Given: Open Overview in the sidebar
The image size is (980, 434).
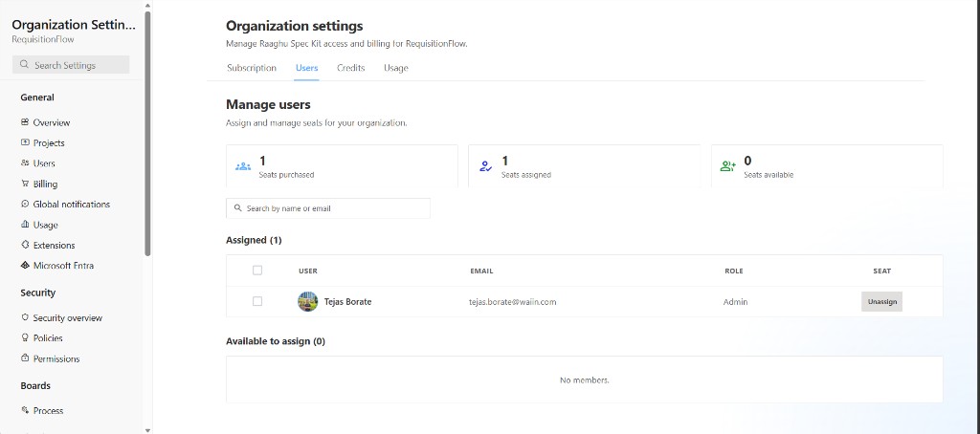Looking at the screenshot, I should (52, 122).
